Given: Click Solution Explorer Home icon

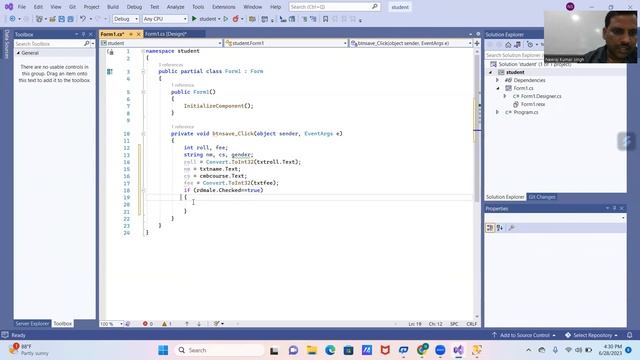Looking at the screenshot, I should tap(508, 44).
